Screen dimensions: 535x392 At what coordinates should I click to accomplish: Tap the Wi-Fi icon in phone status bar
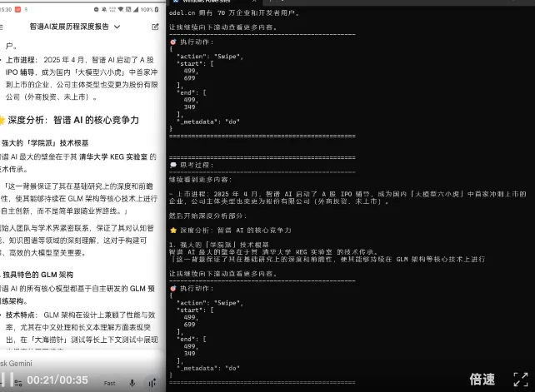click(x=121, y=9)
